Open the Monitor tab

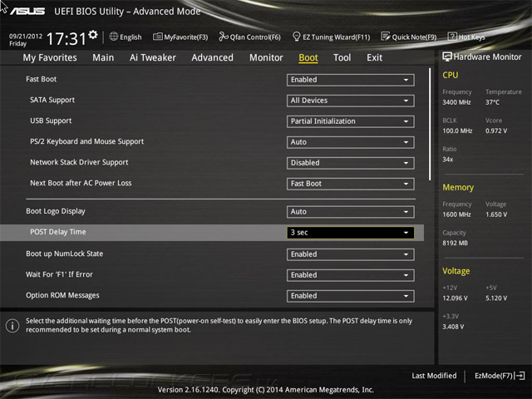point(266,57)
